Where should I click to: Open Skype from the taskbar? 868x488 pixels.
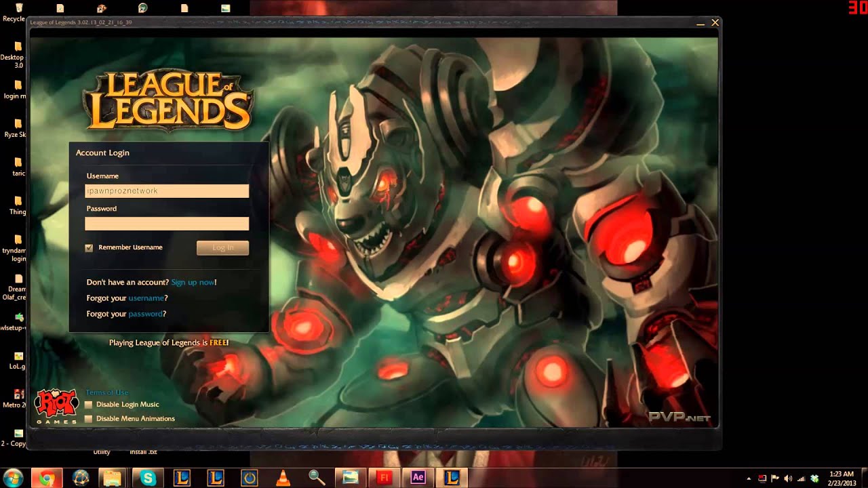(148, 478)
